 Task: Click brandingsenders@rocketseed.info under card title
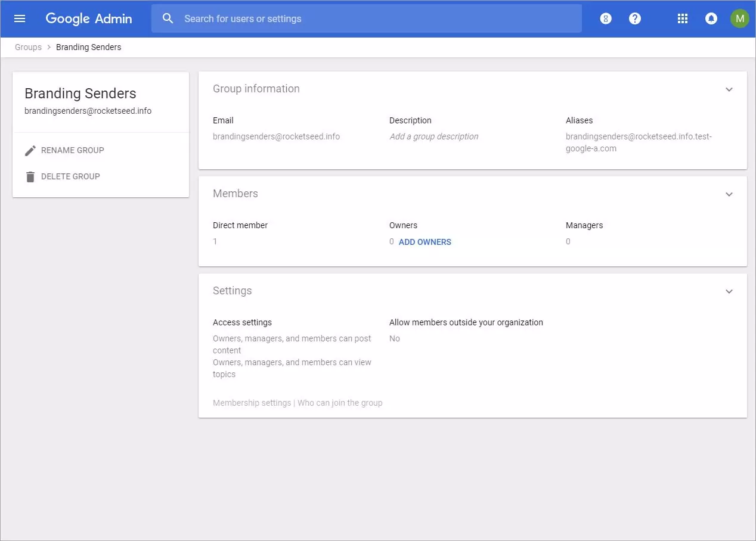pos(88,111)
